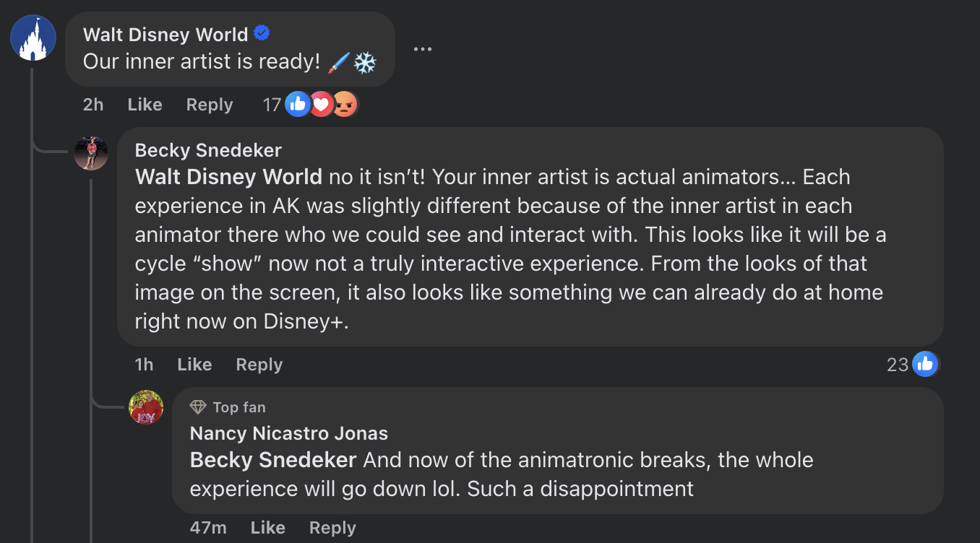This screenshot has height=543, width=980.
Task: Click the Walt Disney World castle avatar
Action: coord(33,38)
